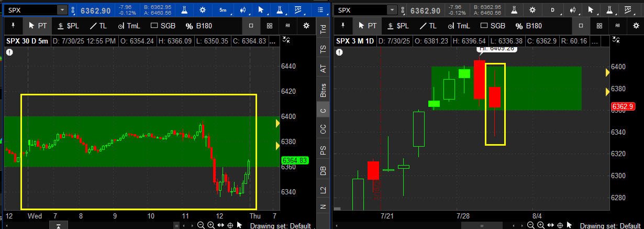Open the 5m timeframe selector
Viewport: 644px width, 229px height.
[x=223, y=10]
